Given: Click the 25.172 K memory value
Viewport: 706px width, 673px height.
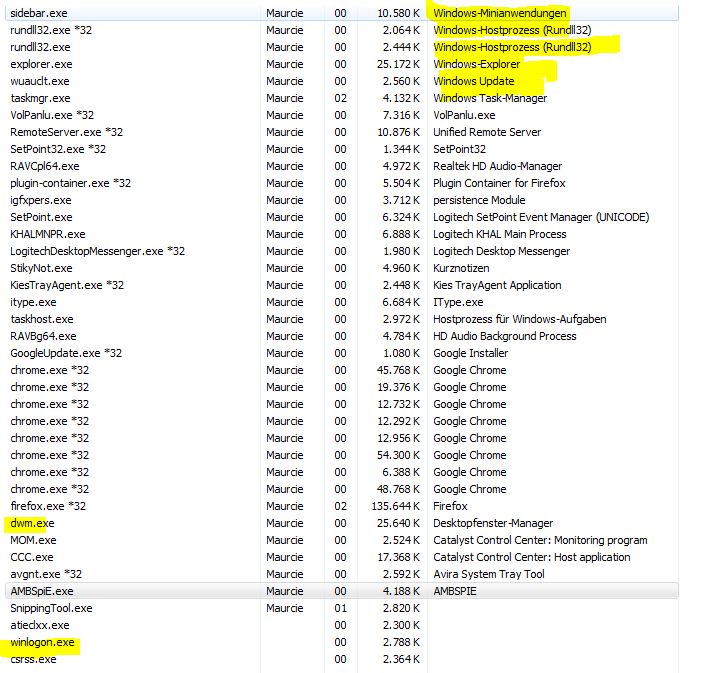Looking at the screenshot, I should click(398, 64).
